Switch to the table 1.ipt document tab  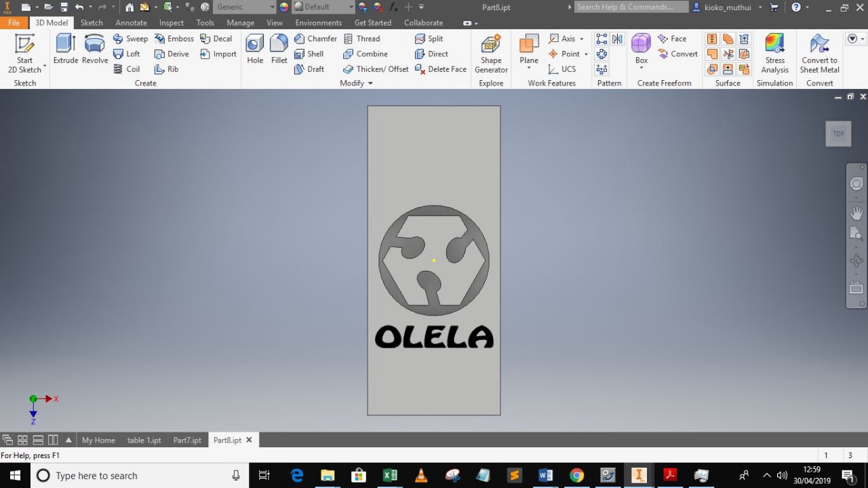coord(144,440)
